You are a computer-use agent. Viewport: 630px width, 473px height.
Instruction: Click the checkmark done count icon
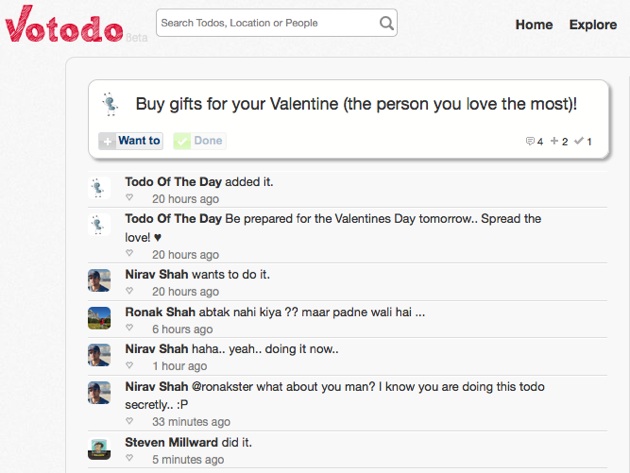click(x=579, y=141)
